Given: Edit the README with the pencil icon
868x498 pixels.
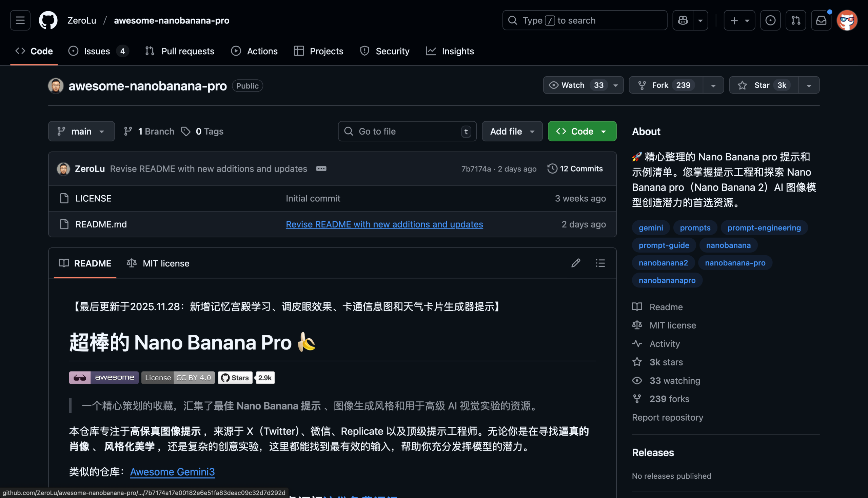Looking at the screenshot, I should coord(576,263).
